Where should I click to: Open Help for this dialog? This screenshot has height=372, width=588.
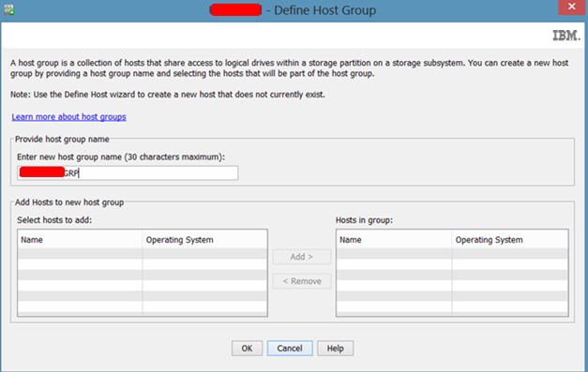pos(335,349)
